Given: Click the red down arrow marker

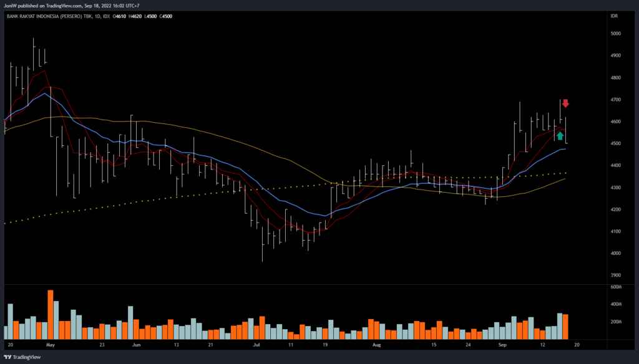Looking at the screenshot, I should tap(565, 104).
